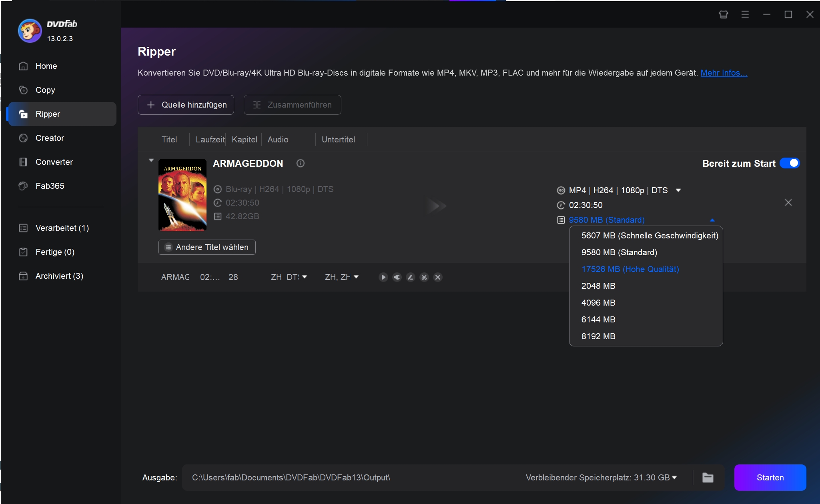Open the hamburger main menu in title bar
The height and width of the screenshot is (504, 820).
(x=745, y=14)
